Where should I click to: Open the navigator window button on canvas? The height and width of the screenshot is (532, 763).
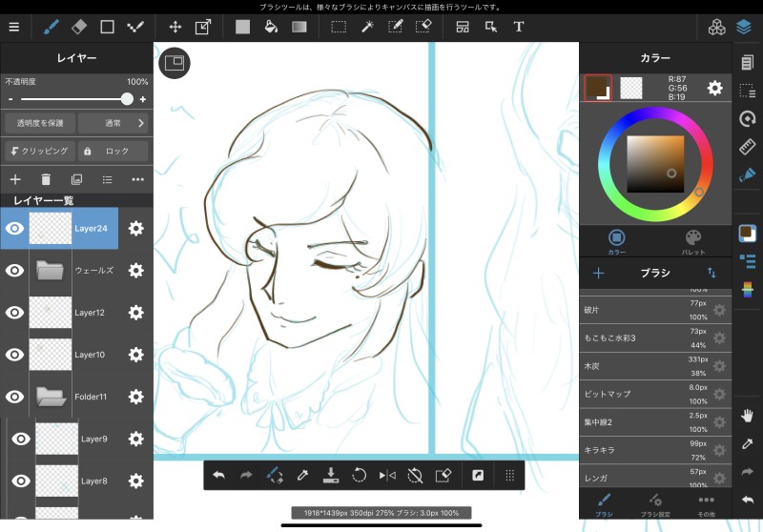pyautogui.click(x=175, y=63)
